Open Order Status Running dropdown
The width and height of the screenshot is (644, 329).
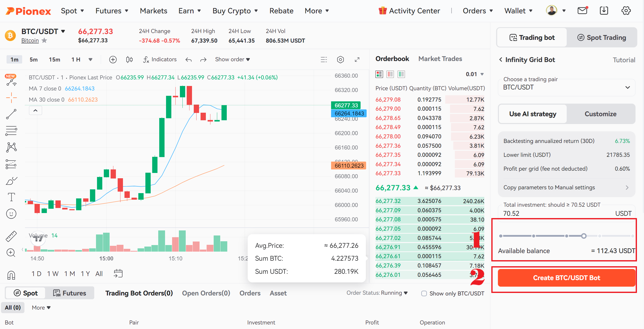(x=377, y=293)
